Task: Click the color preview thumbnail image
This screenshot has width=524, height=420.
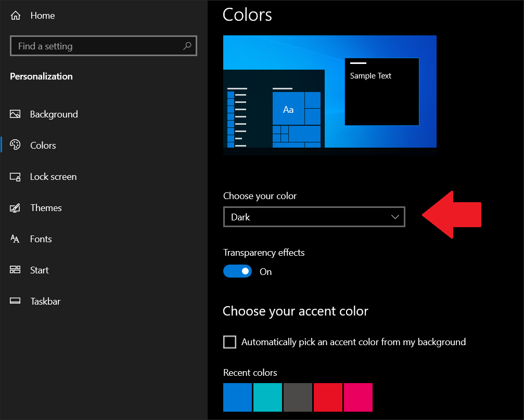Action: tap(330, 95)
